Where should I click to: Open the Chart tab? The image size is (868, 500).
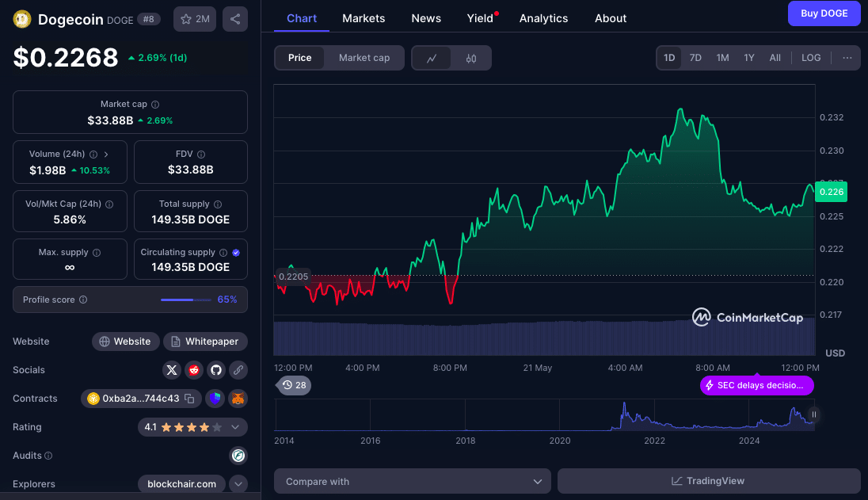coord(302,18)
